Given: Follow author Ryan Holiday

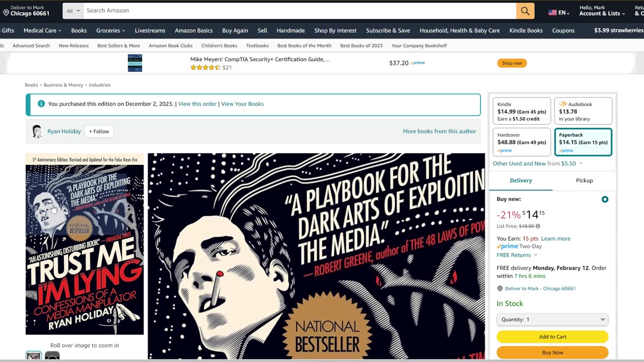Looking at the screenshot, I should [x=99, y=131].
